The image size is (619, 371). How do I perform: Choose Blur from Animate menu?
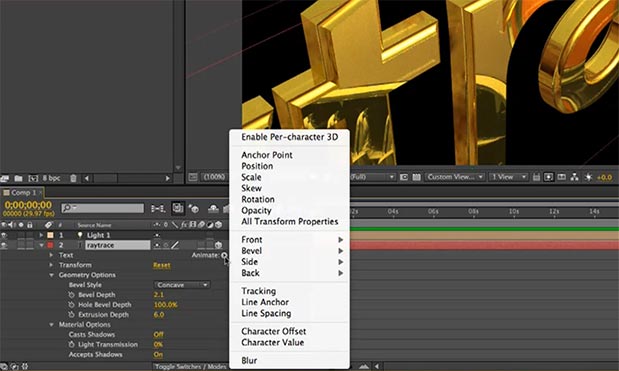pyautogui.click(x=289, y=360)
